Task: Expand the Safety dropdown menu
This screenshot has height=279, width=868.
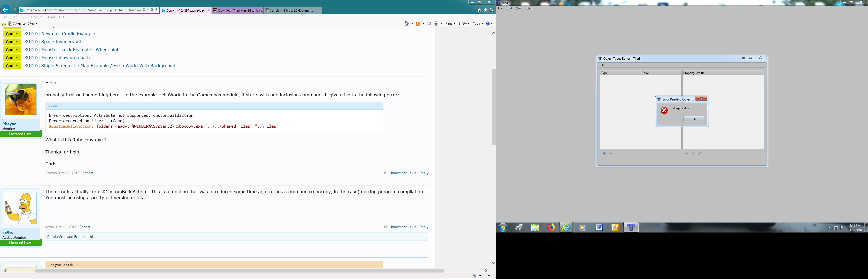Action: (x=464, y=24)
